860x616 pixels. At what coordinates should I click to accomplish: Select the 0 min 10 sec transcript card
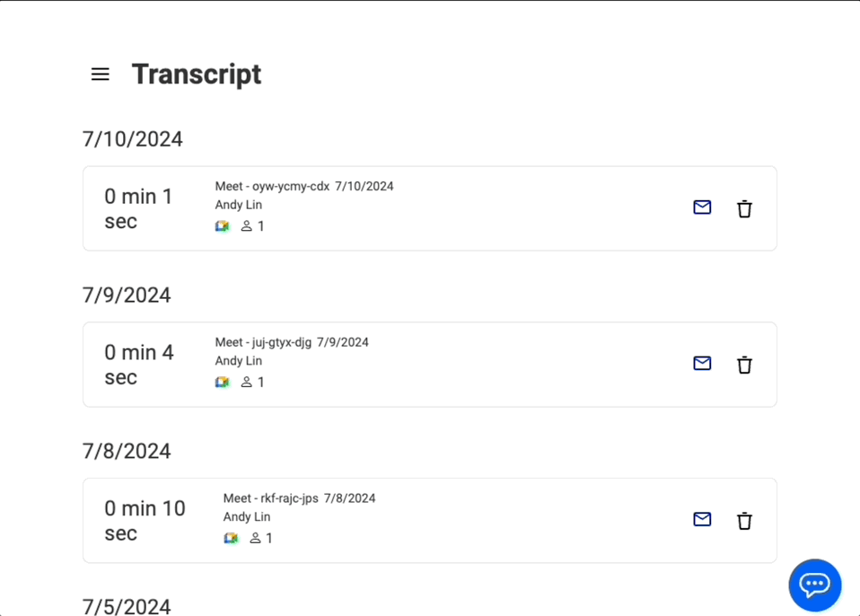pos(429,521)
